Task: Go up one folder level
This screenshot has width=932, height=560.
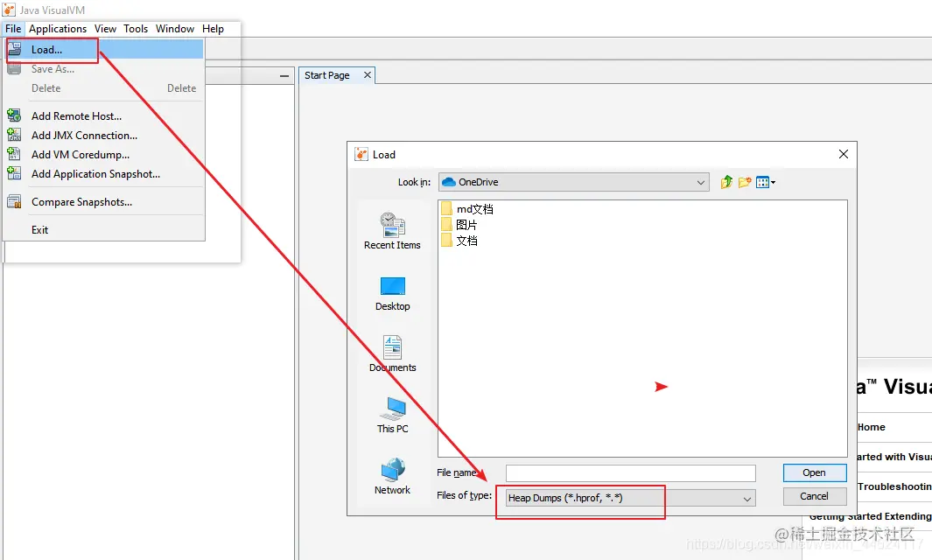Action: [726, 182]
